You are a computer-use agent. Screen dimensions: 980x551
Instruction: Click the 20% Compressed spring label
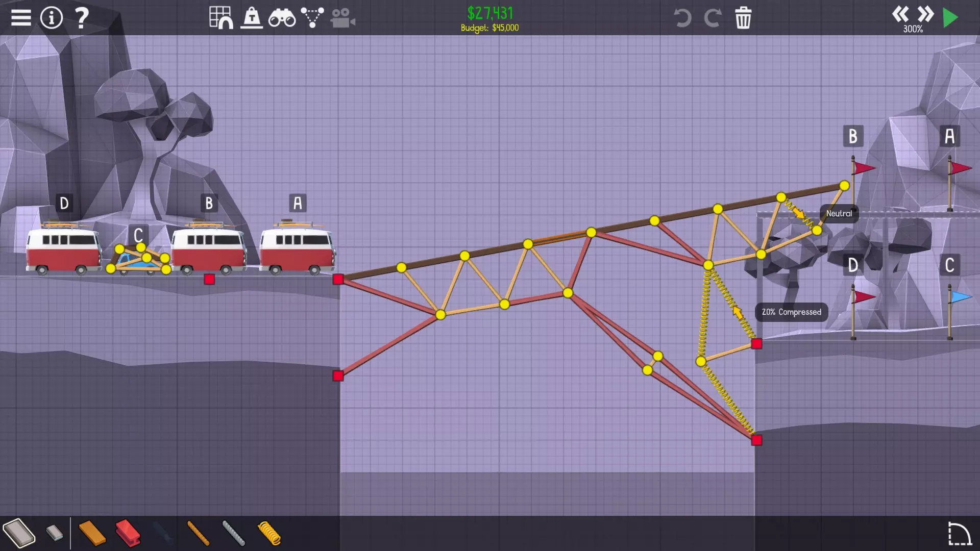pyautogui.click(x=791, y=312)
